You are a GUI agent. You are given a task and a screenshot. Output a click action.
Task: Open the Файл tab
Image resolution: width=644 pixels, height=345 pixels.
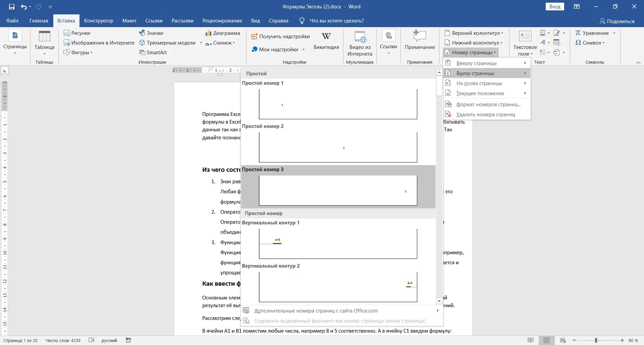[12, 21]
